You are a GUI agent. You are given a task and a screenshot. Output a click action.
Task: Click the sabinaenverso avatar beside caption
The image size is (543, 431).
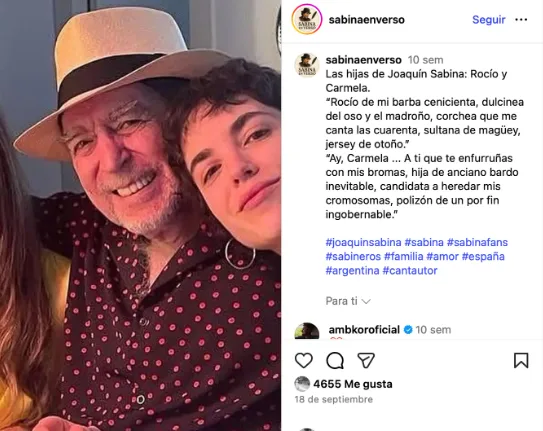[x=306, y=65]
